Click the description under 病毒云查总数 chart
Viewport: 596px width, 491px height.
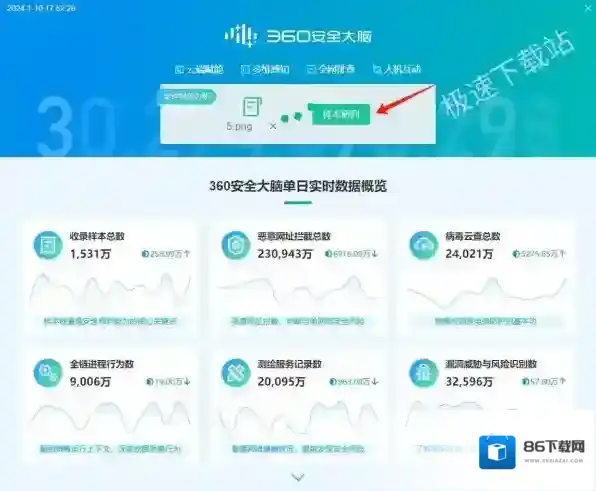486,322
